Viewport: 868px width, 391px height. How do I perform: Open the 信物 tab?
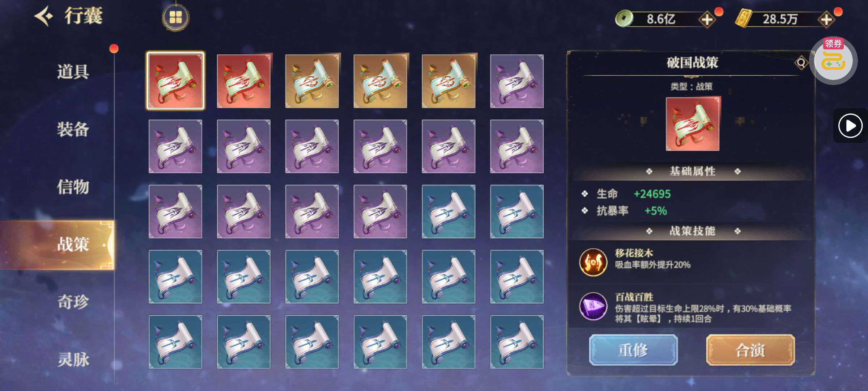tap(73, 187)
